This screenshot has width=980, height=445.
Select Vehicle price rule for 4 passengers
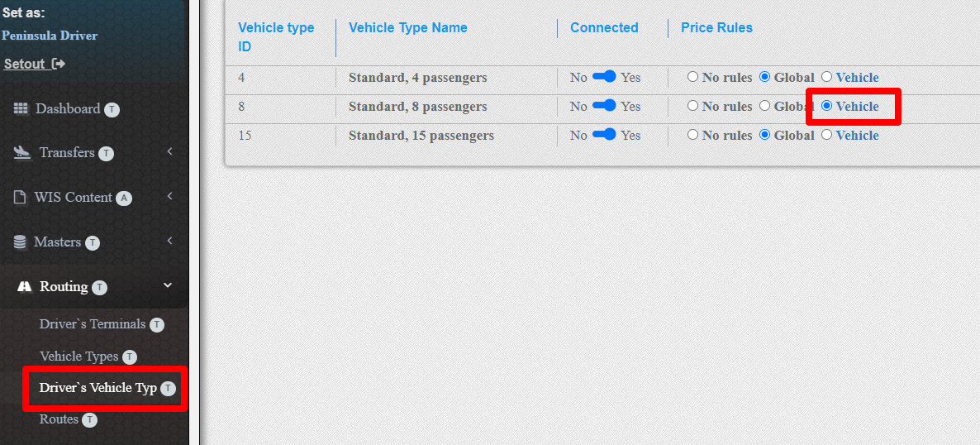pos(826,77)
